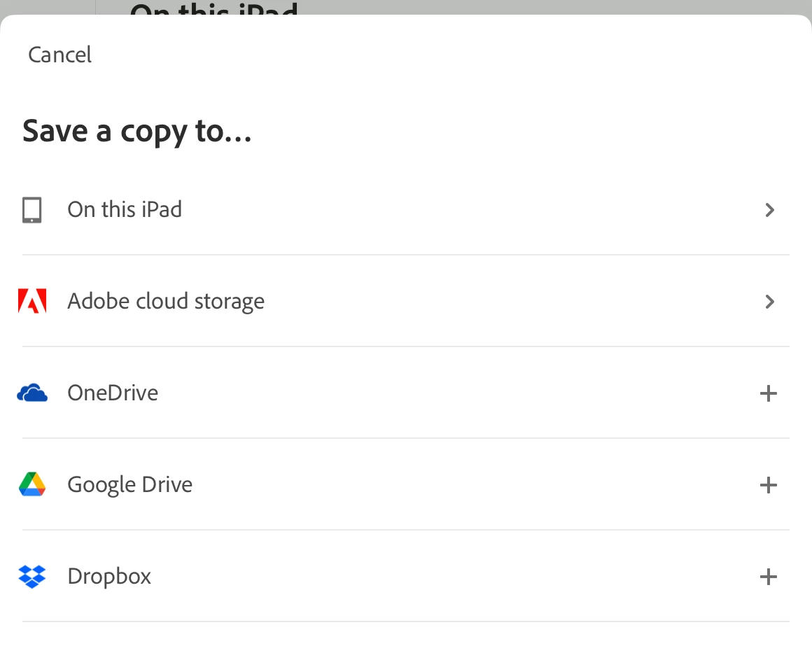
Task: Tap the Dropbox logo icon
Action: coord(32,576)
